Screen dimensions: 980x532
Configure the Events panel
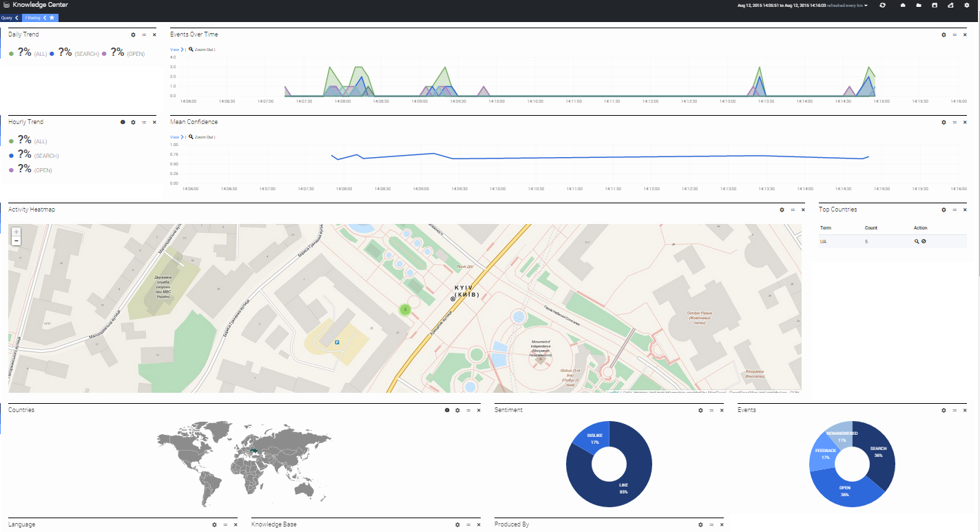[944, 410]
